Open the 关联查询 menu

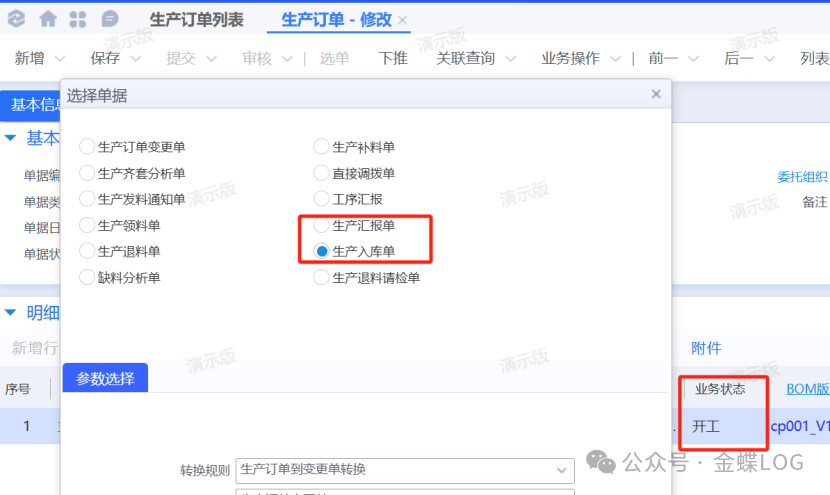(466, 58)
